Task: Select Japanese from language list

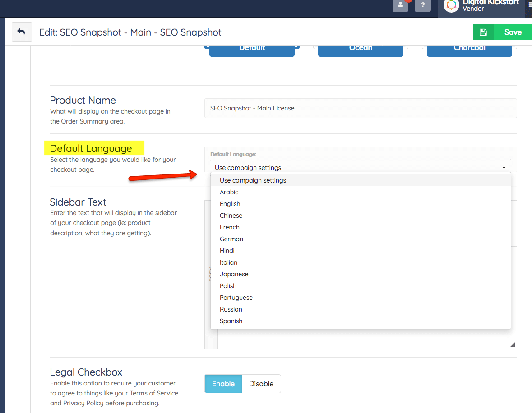Action: (361, 274)
